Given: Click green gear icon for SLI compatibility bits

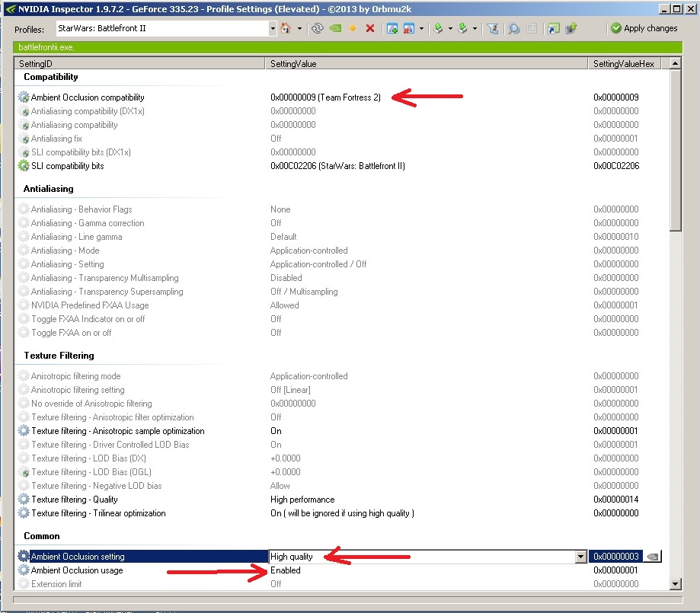Looking at the screenshot, I should pyautogui.click(x=24, y=166).
